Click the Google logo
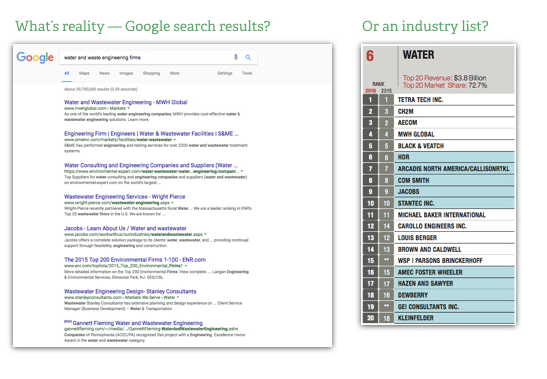Screen dimensions: 547x379 [x=35, y=58]
